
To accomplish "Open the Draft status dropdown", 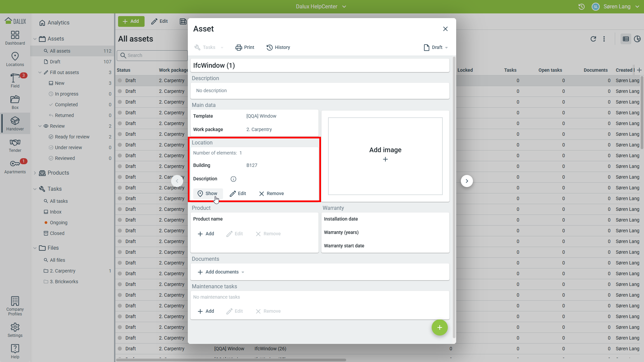I will pyautogui.click(x=436, y=47).
